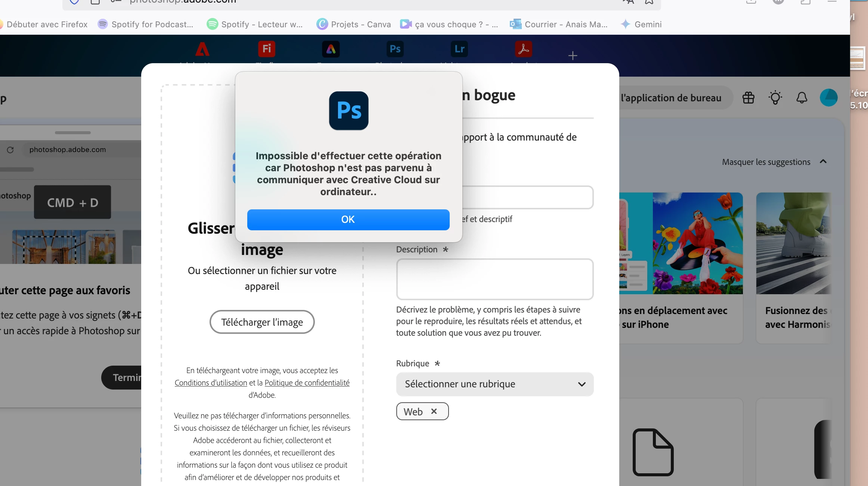Open the gift box icon

pos(748,98)
